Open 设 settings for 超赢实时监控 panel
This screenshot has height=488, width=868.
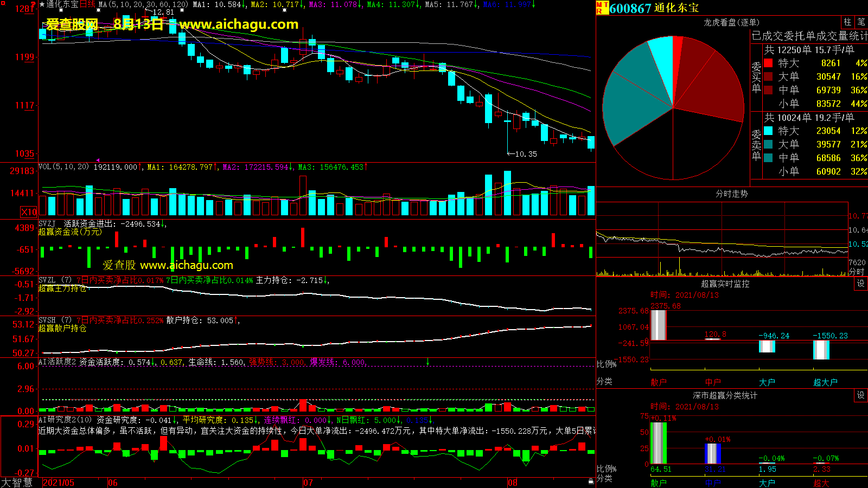(x=860, y=284)
